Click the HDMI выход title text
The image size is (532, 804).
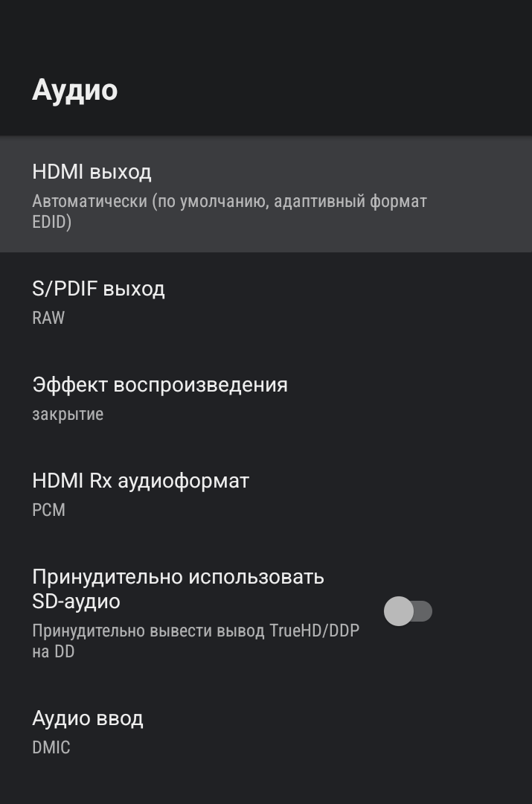92,172
